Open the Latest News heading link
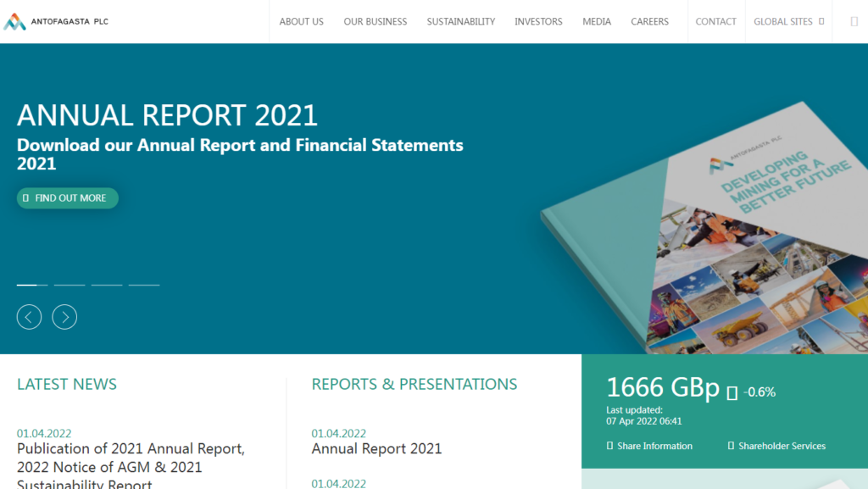The image size is (868, 489). [67, 384]
